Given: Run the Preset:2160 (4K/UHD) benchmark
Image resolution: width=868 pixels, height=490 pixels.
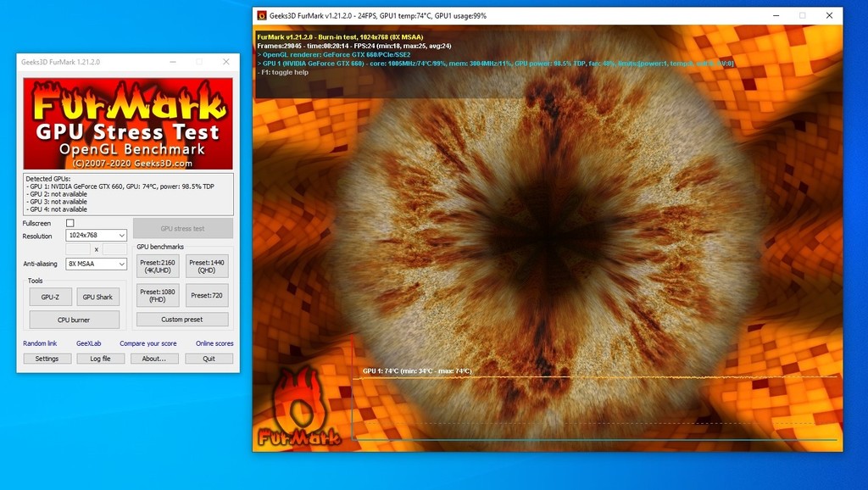Looking at the screenshot, I should [158, 266].
